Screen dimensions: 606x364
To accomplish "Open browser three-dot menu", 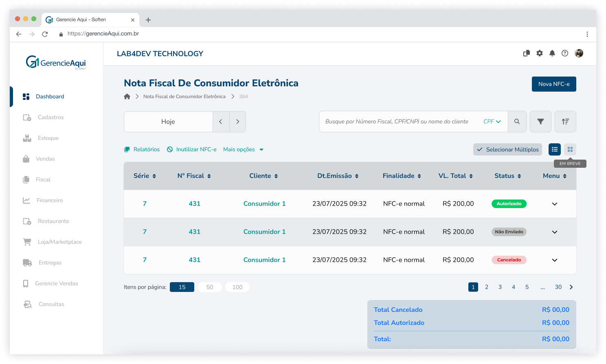I will pyautogui.click(x=587, y=34).
